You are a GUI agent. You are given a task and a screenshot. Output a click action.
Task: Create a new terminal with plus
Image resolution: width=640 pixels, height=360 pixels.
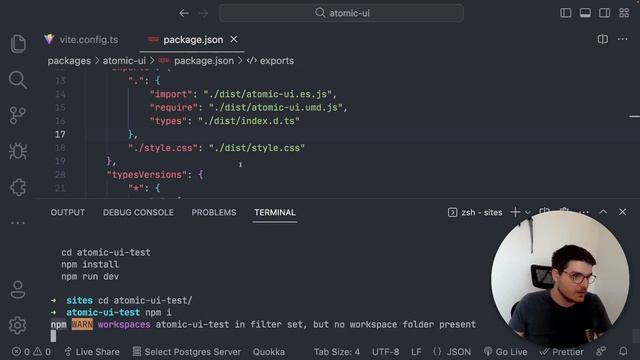pos(515,212)
